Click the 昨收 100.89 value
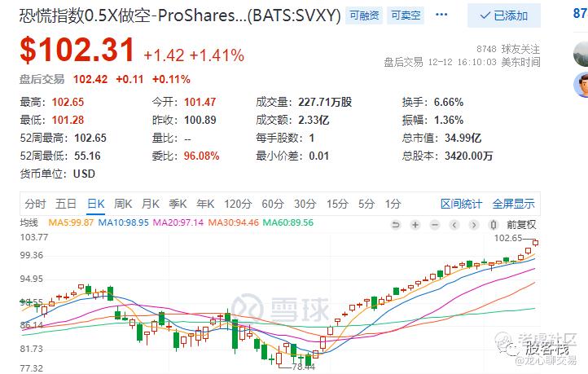This screenshot has width=588, height=374. tap(200, 120)
